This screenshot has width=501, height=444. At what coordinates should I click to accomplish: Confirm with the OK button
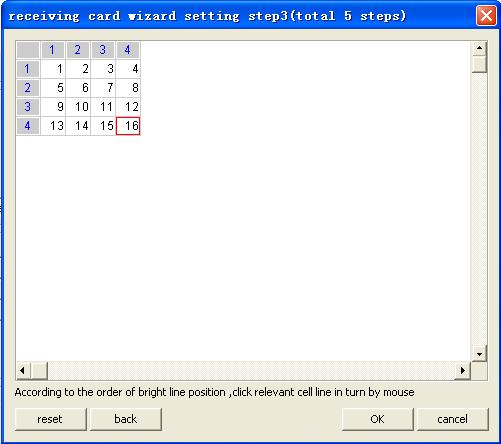(x=377, y=419)
